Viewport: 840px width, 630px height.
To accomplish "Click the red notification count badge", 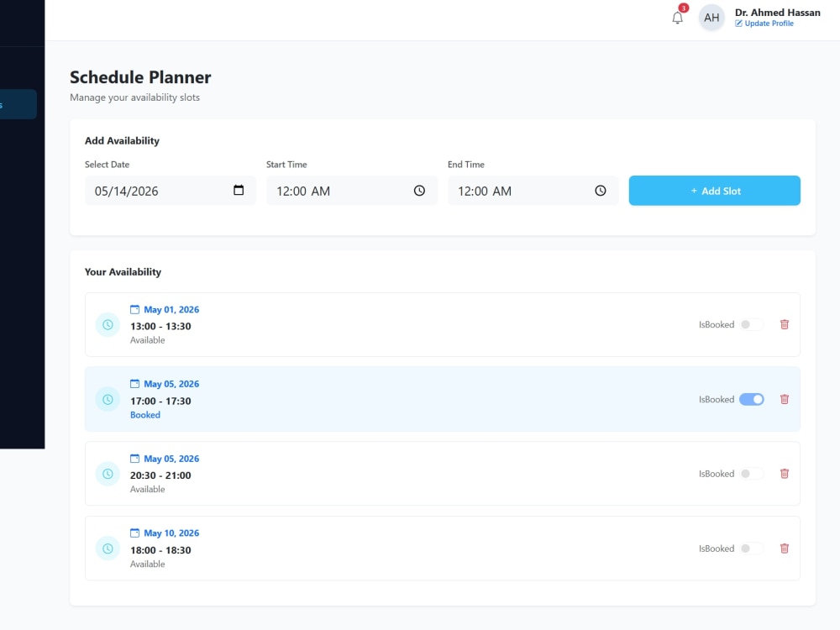I will tap(684, 8).
